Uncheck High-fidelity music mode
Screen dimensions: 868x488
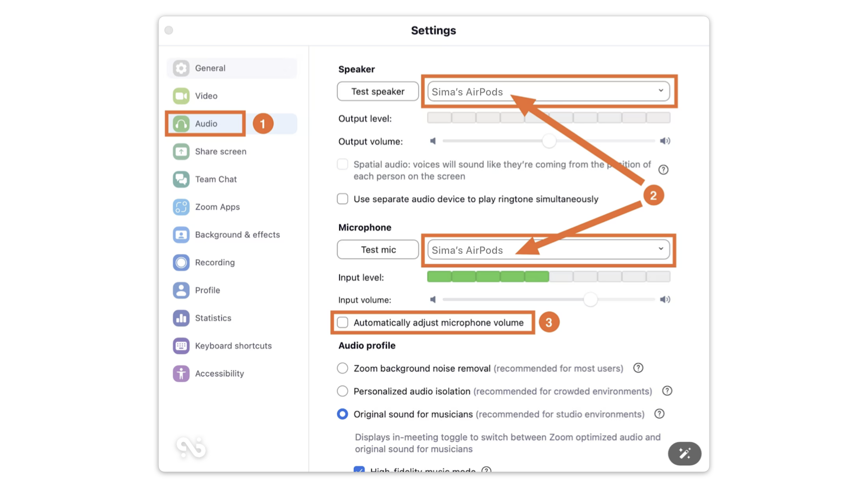tap(359, 470)
